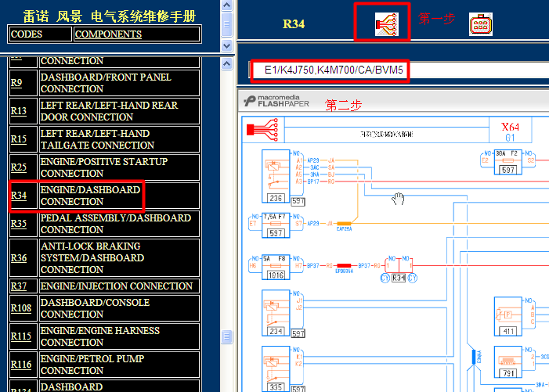The image size is (549, 392).
Task: Click the E1/K4J750,K4M700/CA/BVM5 variant field
Action: 334,70
